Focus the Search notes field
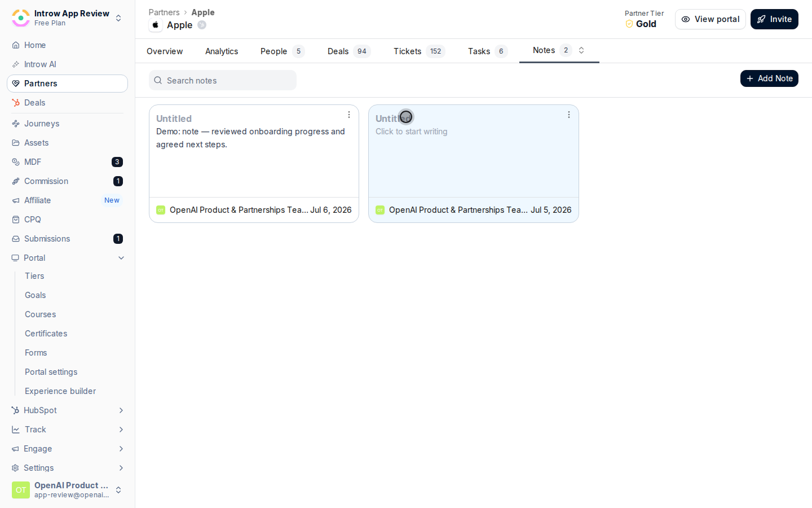The width and height of the screenshot is (812, 508). tap(223, 80)
